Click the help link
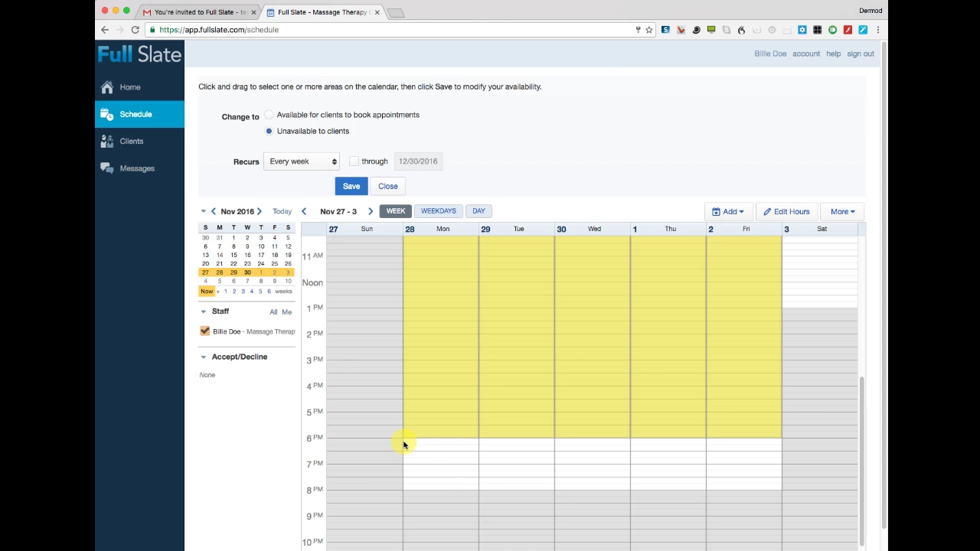 click(x=833, y=54)
